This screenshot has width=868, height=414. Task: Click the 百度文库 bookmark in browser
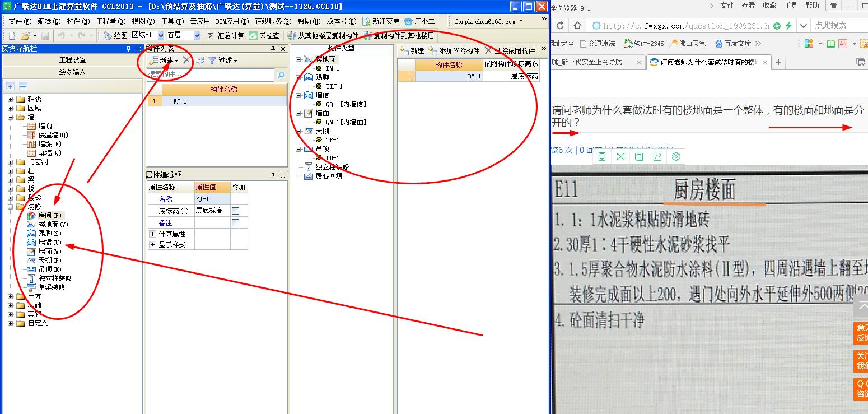(x=733, y=44)
